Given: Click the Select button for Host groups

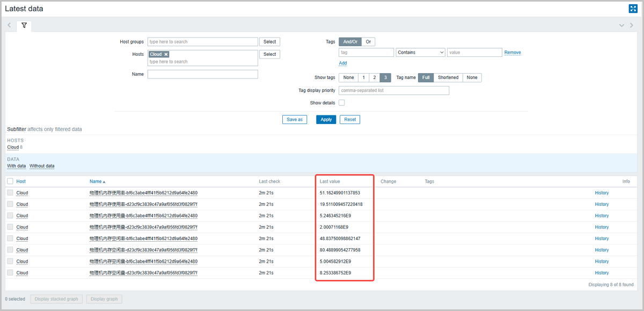Looking at the screenshot, I should pyautogui.click(x=269, y=41).
